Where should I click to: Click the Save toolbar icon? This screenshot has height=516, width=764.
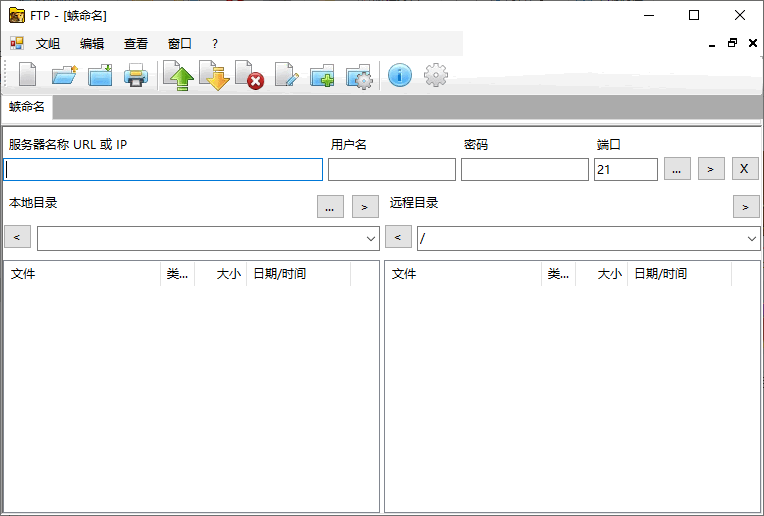click(100, 76)
